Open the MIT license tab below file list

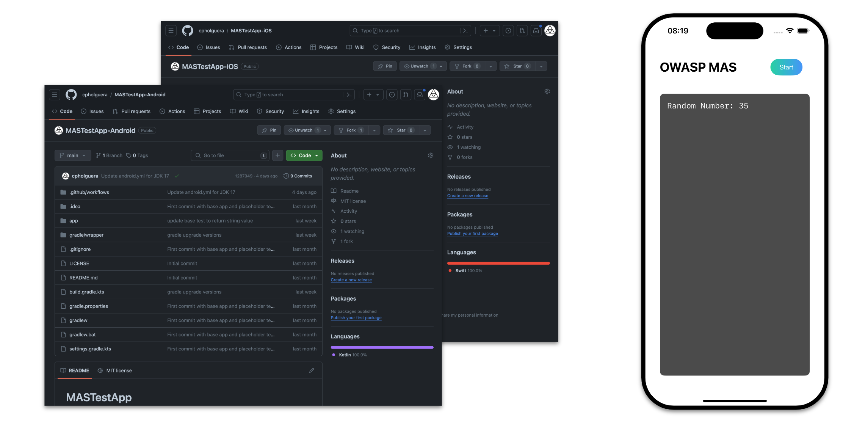[115, 370]
